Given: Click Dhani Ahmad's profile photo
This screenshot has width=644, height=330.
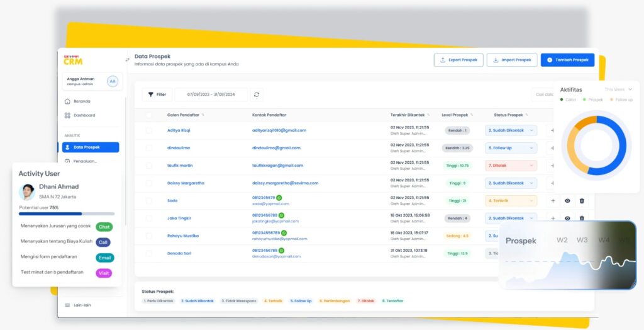Looking at the screenshot, I should [x=28, y=191].
